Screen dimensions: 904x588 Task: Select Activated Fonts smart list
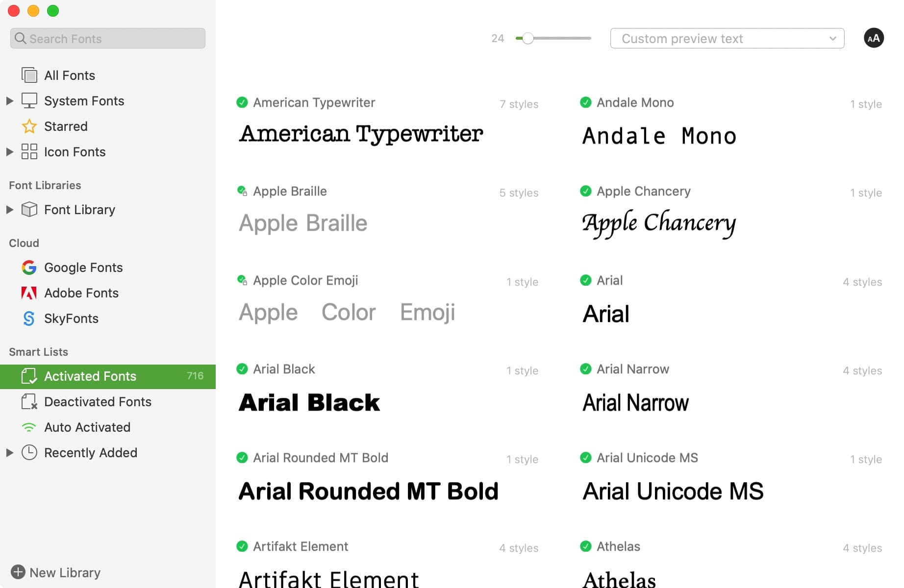90,376
